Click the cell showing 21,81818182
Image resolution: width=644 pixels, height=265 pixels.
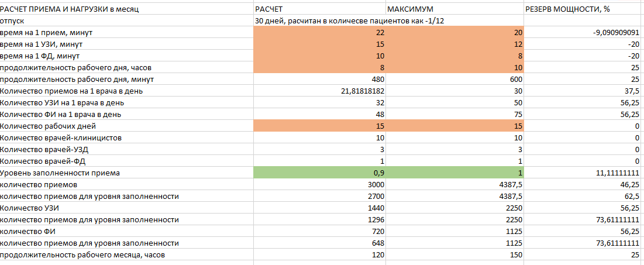[x=320, y=91]
